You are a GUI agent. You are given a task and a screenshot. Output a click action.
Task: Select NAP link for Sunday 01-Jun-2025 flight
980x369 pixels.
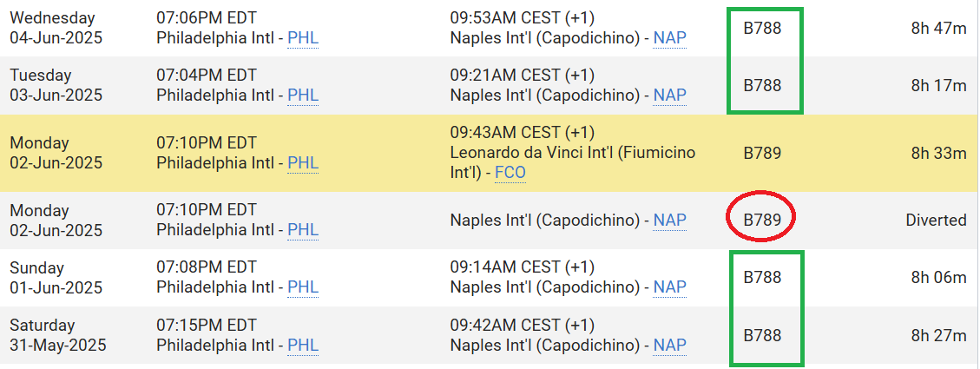[x=670, y=287]
